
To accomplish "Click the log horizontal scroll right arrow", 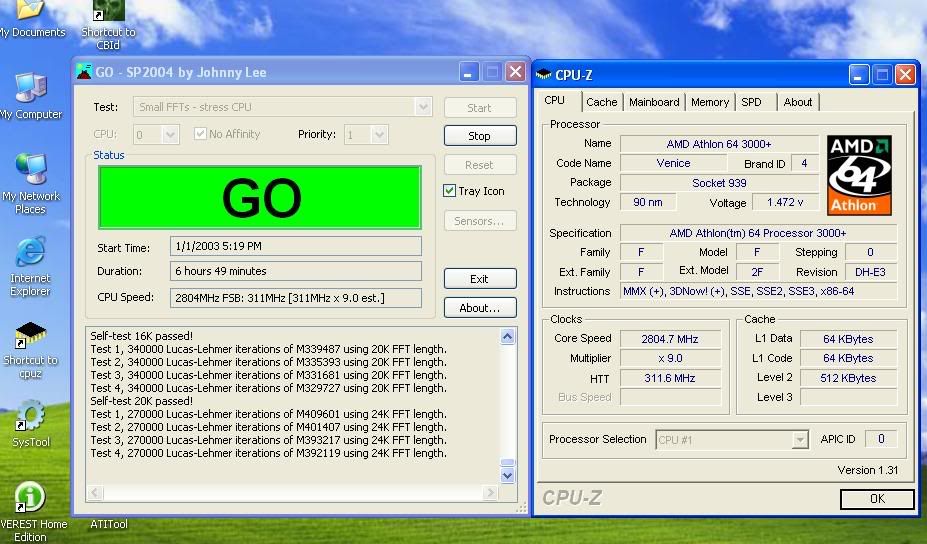I will pos(490,492).
